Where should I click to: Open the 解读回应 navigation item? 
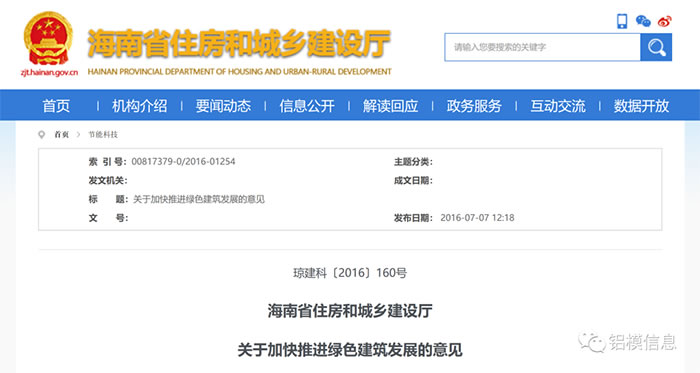(390, 106)
